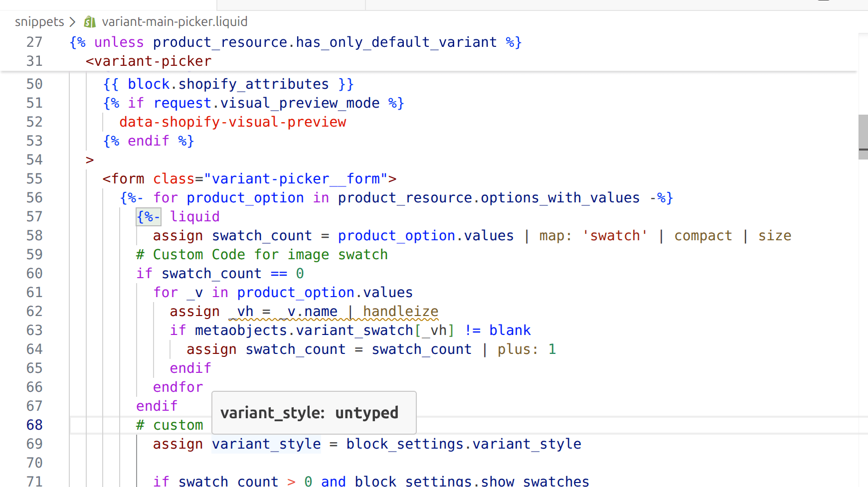Screen dimensions: 868x487
Task: Click 'handleize' filter on line 62
Action: point(401,312)
